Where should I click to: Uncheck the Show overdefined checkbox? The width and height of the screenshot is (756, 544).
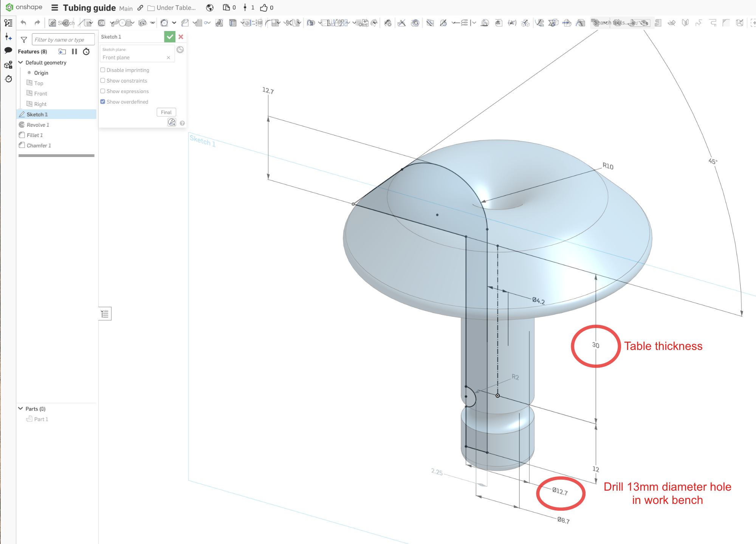[102, 102]
